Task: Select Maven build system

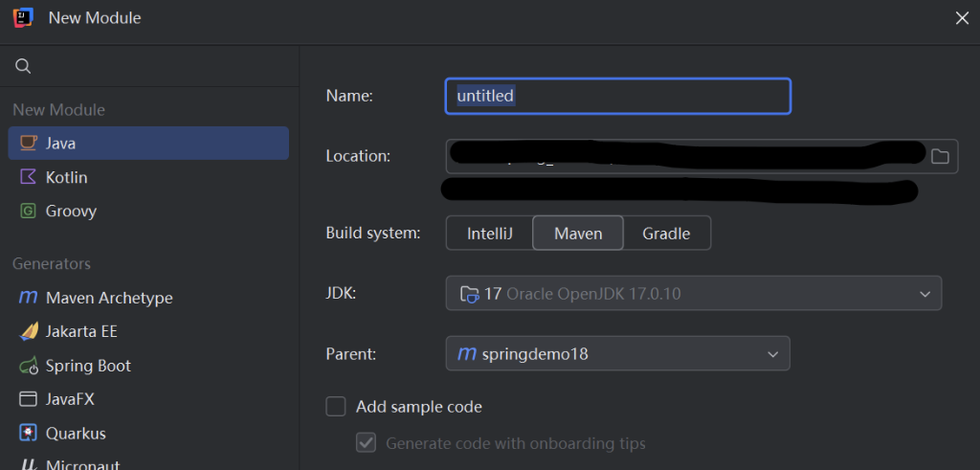Action: 578,234
